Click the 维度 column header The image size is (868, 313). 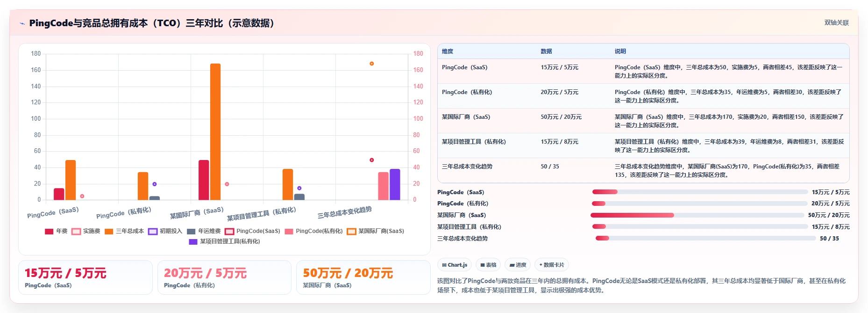pyautogui.click(x=448, y=51)
